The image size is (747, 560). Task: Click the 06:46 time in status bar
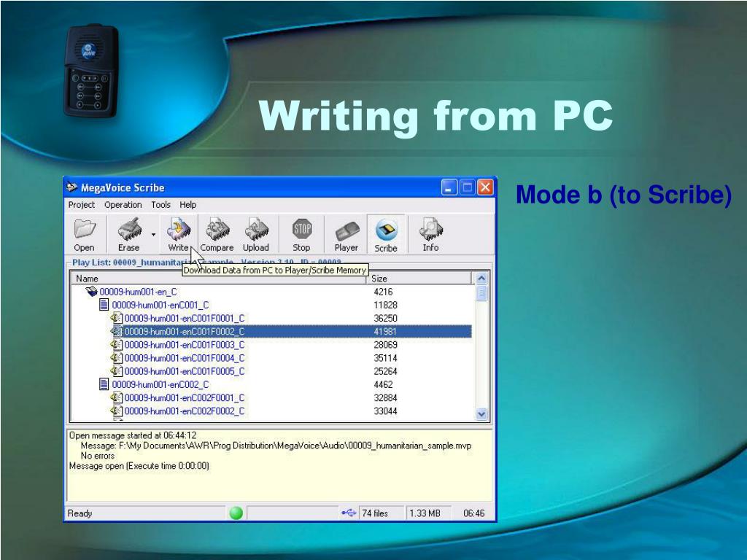point(473,513)
